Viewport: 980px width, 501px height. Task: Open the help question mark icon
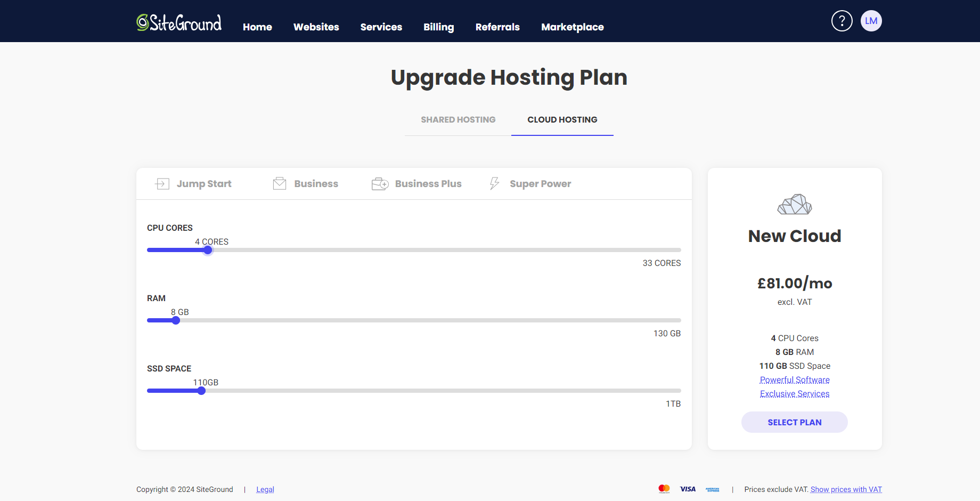842,21
